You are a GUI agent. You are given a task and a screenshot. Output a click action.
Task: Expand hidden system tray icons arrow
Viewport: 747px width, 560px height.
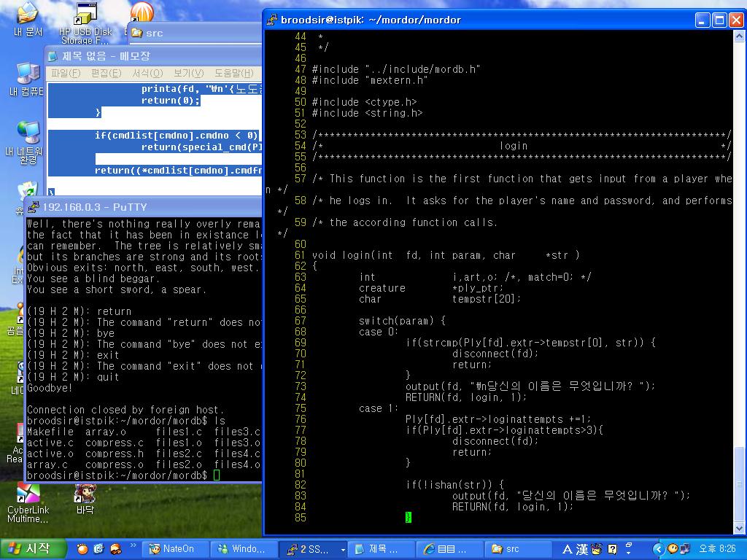[659, 549]
